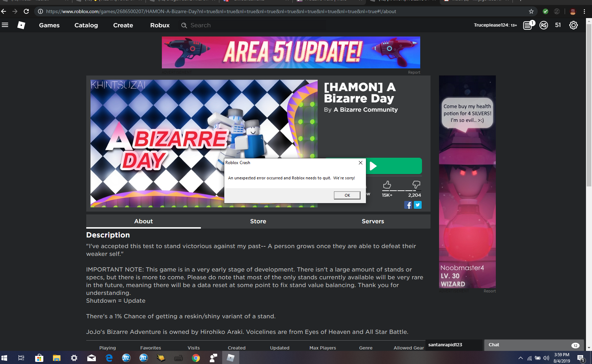Click the browser address bar URL
592x364 pixels.
(221, 11)
